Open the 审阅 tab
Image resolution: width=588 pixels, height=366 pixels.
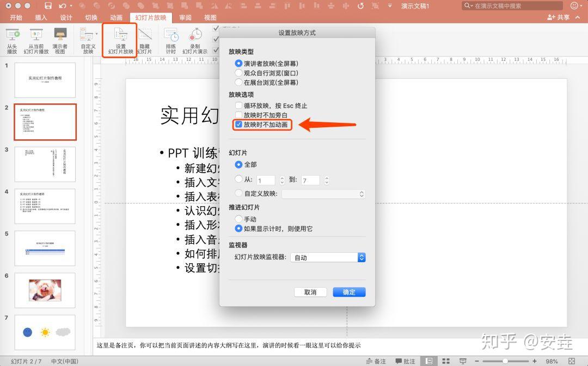[x=185, y=17]
